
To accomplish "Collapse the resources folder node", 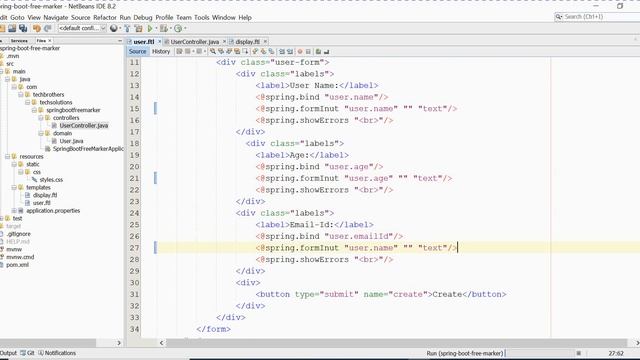I will coord(7,157).
